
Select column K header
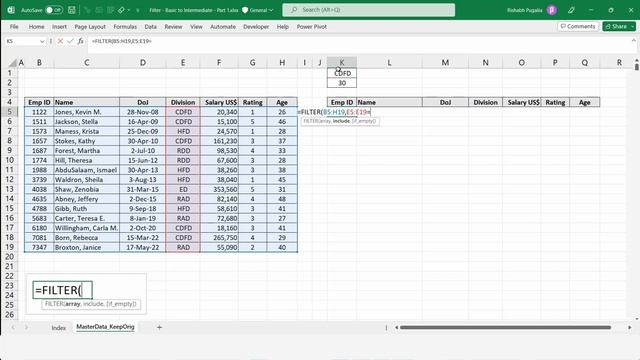342,62
